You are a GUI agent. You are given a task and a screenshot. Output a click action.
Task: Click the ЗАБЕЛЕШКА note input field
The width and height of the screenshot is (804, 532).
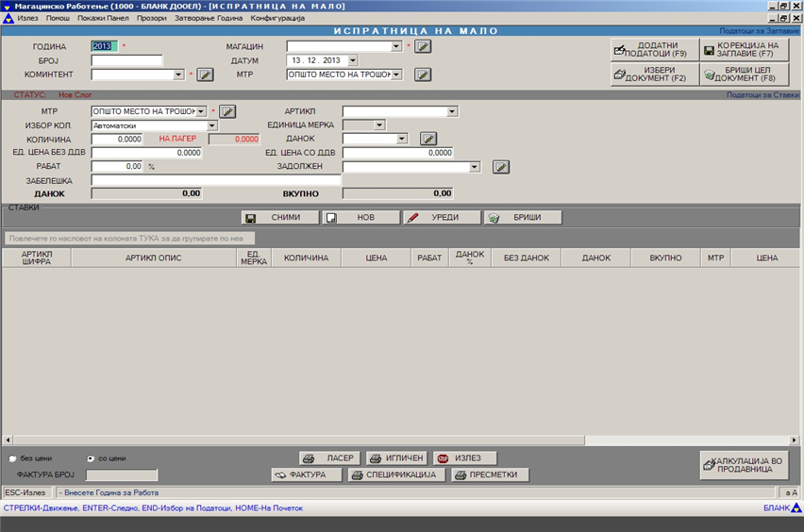pos(216,180)
